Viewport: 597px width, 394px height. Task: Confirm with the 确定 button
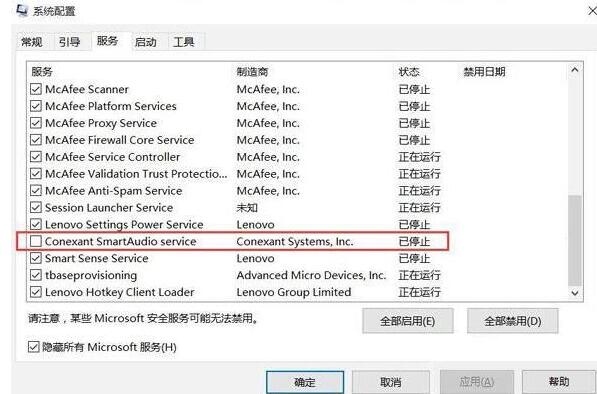[x=305, y=382]
